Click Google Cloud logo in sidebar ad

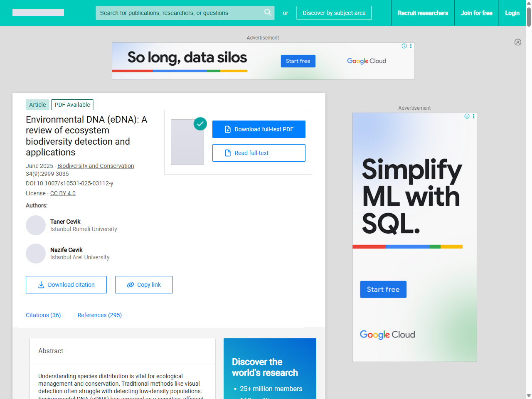(387, 335)
